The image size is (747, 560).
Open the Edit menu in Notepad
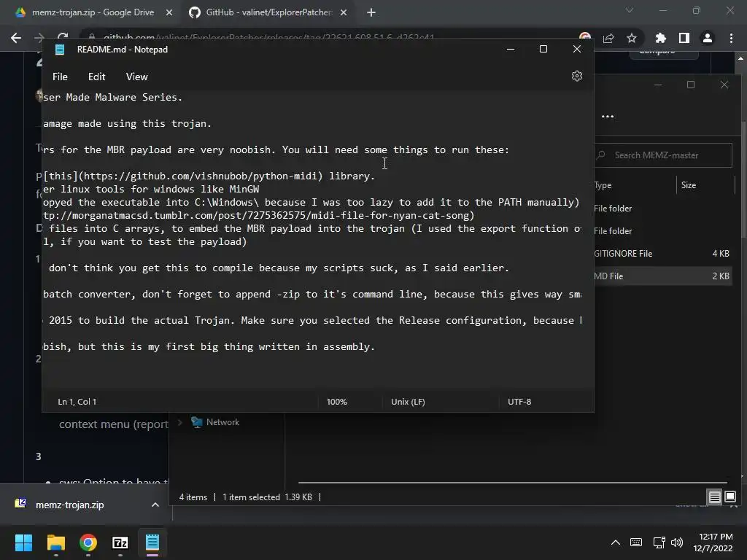pos(97,77)
